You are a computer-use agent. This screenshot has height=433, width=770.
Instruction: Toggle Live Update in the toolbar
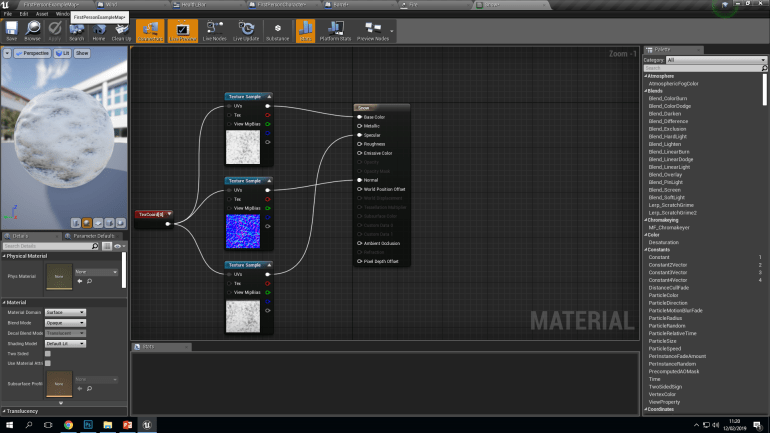point(246,31)
